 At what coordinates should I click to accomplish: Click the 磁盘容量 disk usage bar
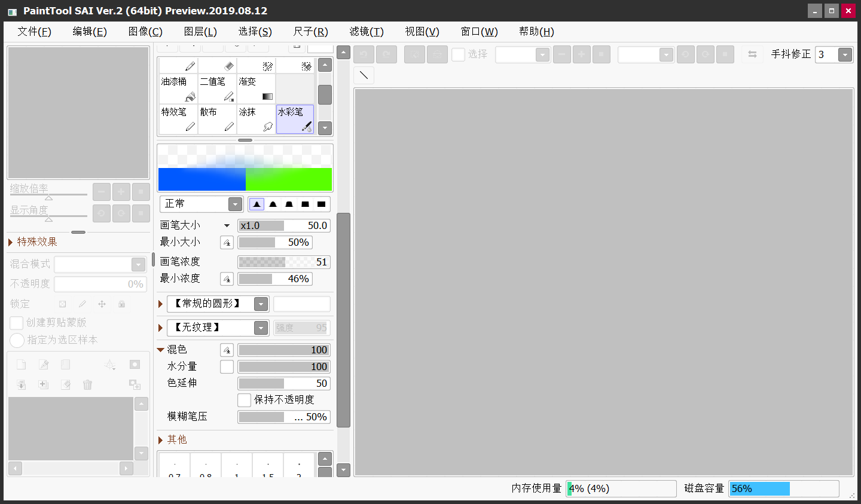coord(784,488)
